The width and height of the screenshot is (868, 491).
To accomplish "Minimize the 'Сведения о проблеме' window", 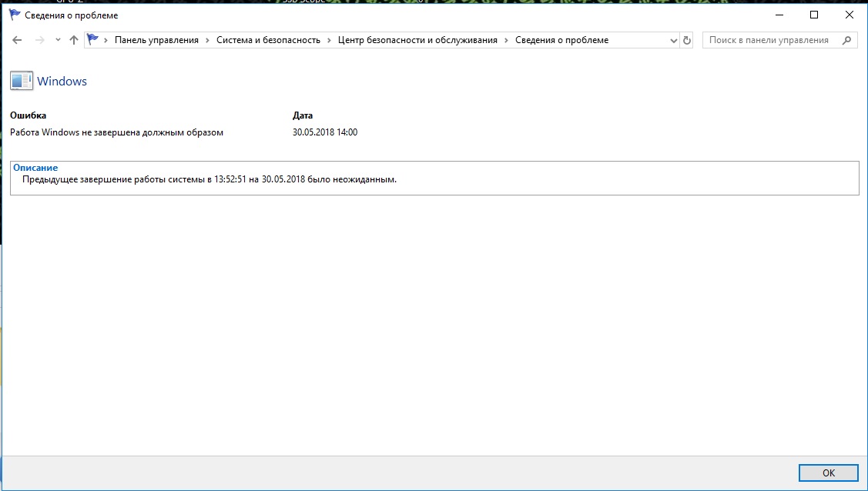I will coord(779,15).
